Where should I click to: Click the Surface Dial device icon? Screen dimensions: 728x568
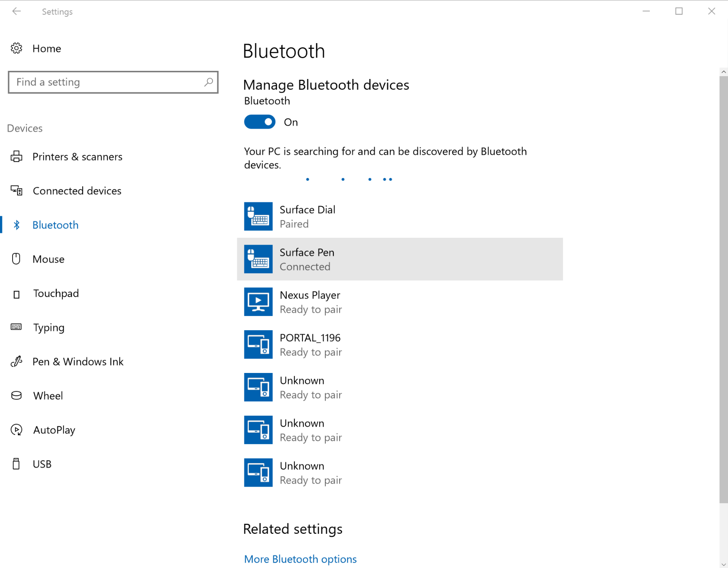258,216
